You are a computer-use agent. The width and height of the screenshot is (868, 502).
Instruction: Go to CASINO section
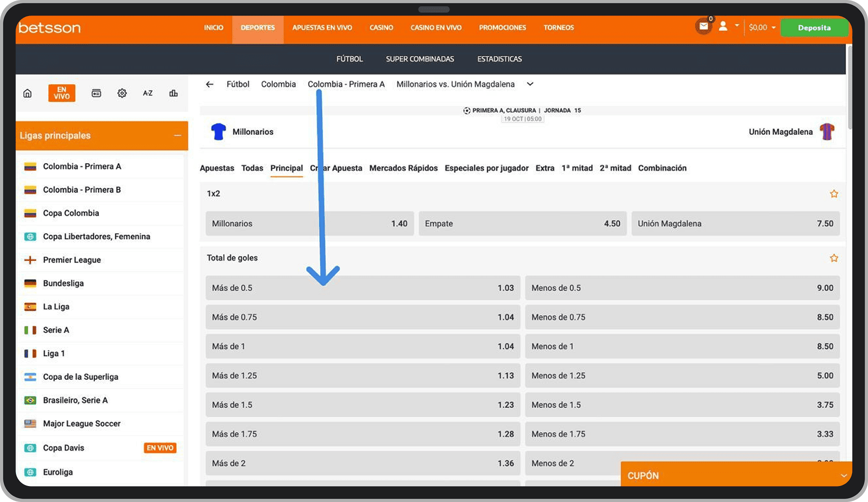click(x=381, y=28)
